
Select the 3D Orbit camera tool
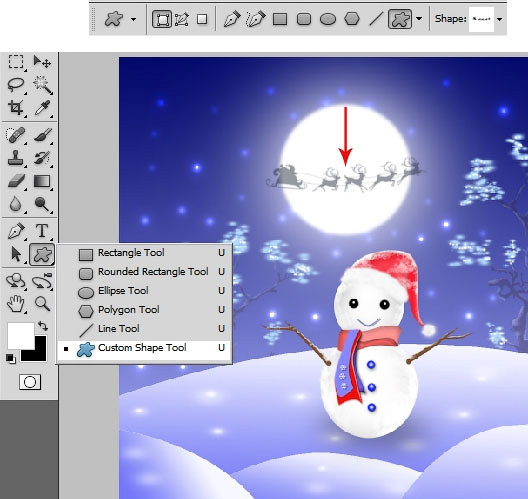coord(42,281)
